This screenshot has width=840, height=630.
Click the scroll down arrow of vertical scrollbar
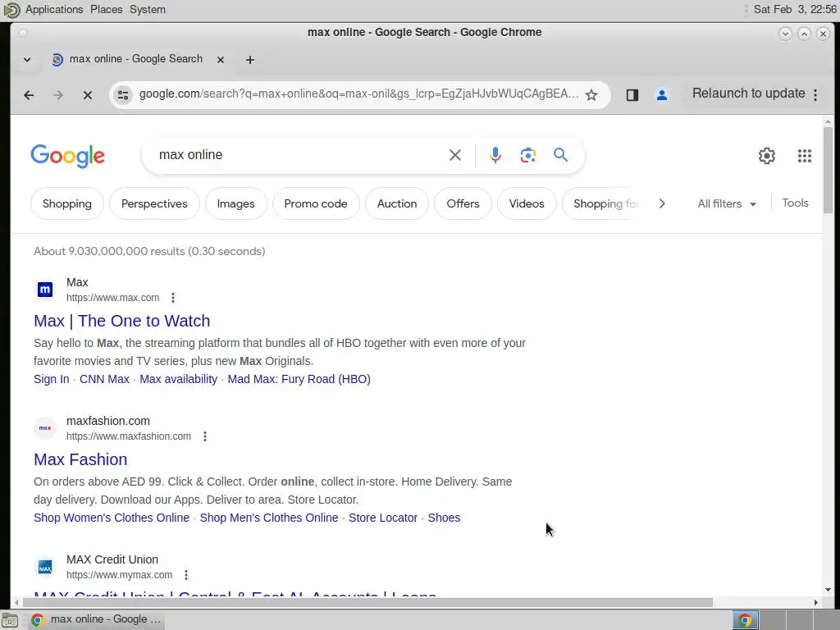point(829,590)
